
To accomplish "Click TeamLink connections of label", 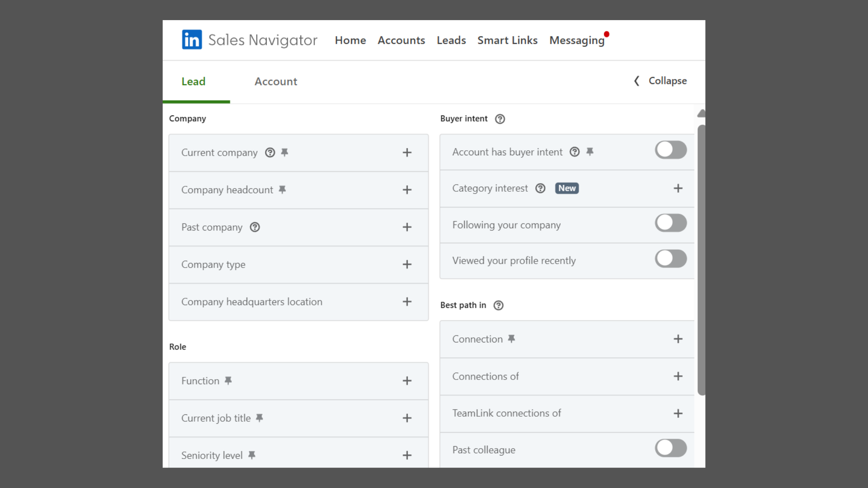I will [x=506, y=413].
